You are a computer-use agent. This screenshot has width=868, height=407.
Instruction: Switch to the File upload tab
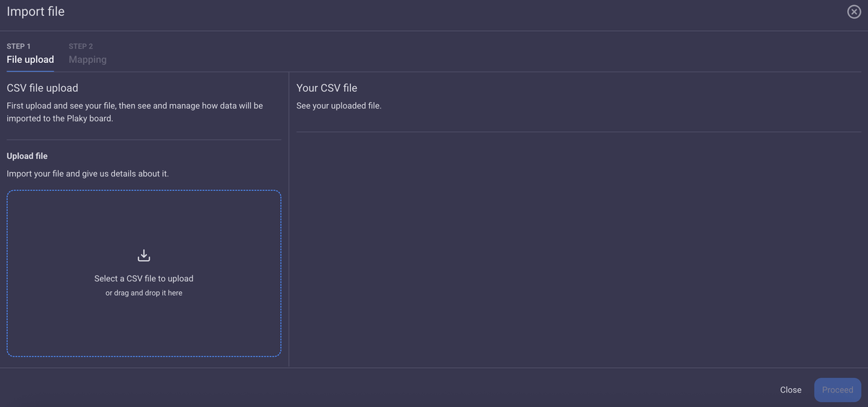click(x=30, y=59)
